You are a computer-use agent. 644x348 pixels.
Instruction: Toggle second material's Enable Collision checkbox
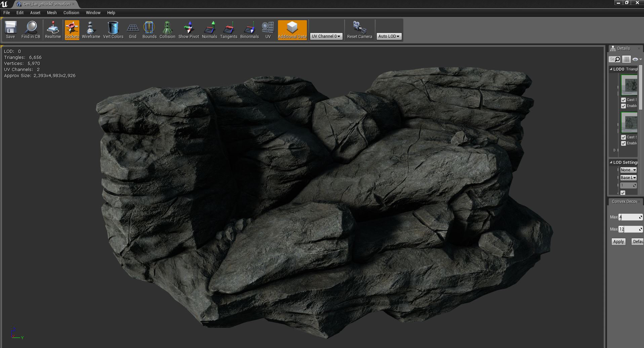[x=623, y=143]
